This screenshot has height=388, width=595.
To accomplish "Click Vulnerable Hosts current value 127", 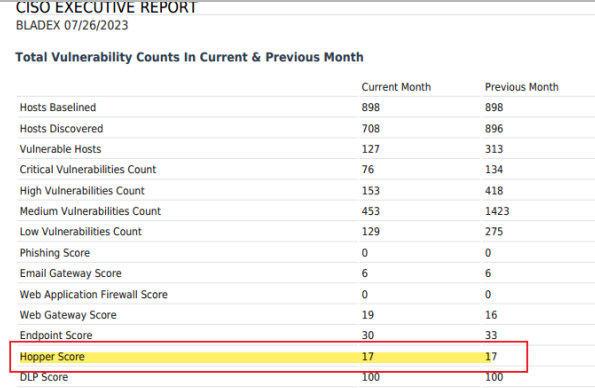I will tap(371, 149).
